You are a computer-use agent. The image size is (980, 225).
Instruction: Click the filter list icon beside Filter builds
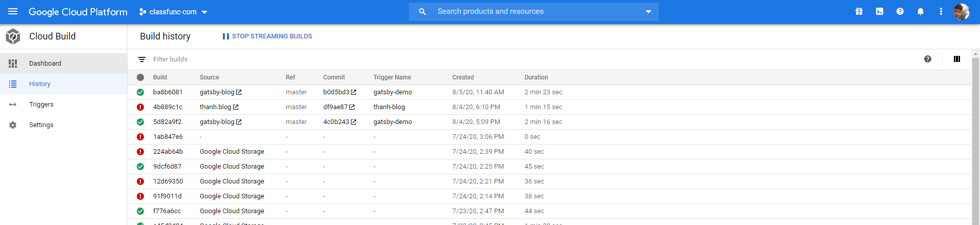click(x=142, y=59)
